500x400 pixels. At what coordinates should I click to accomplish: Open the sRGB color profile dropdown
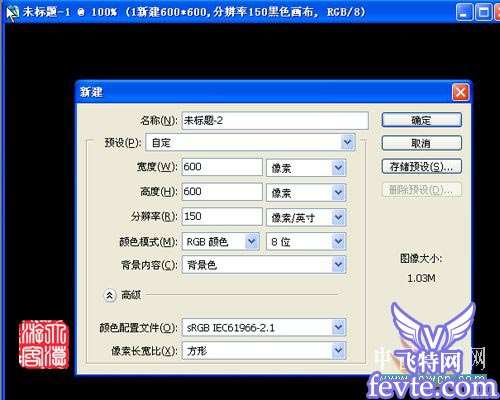(264, 327)
